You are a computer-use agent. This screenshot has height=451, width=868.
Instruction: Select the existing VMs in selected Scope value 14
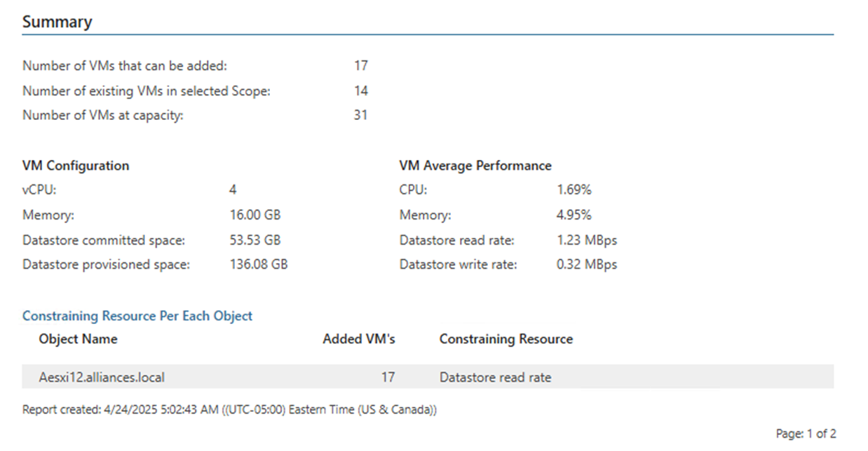coord(360,90)
